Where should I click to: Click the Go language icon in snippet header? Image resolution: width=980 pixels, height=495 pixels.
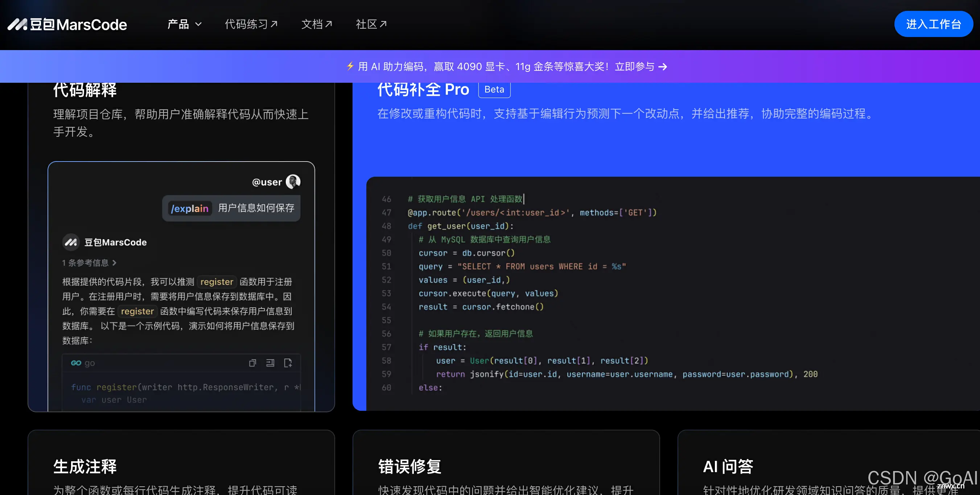(76, 363)
